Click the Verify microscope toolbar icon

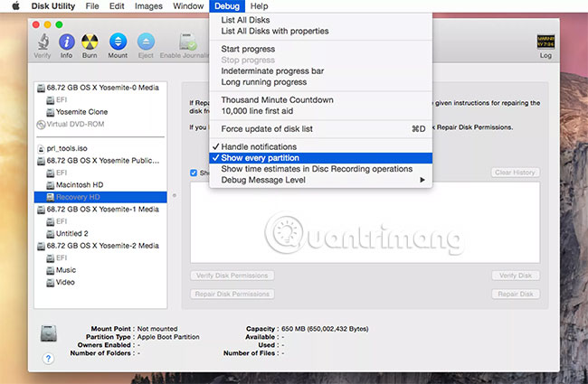43,42
